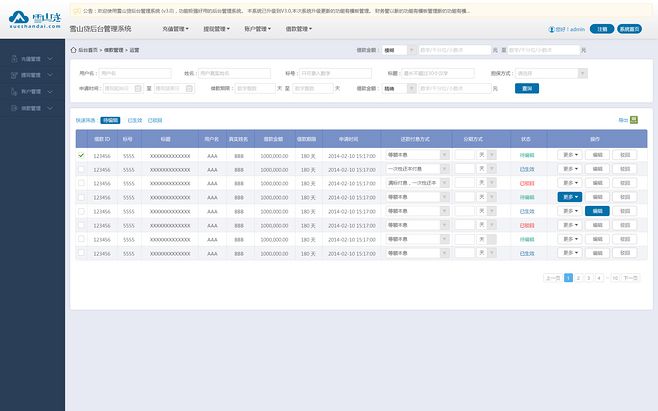Tick the checkbox of the second table row
The width and height of the screenshot is (658, 411).
(x=81, y=169)
